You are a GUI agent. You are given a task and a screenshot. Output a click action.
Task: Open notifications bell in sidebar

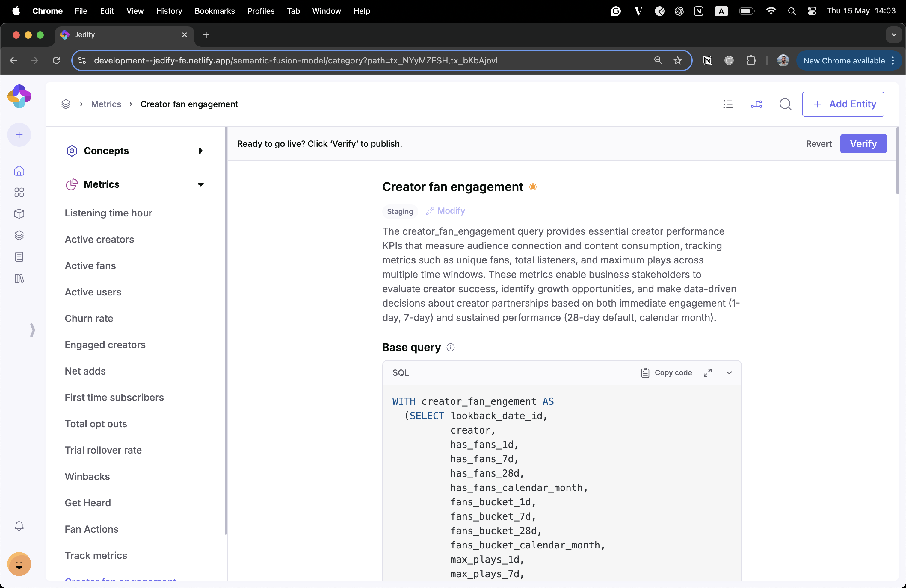click(19, 526)
